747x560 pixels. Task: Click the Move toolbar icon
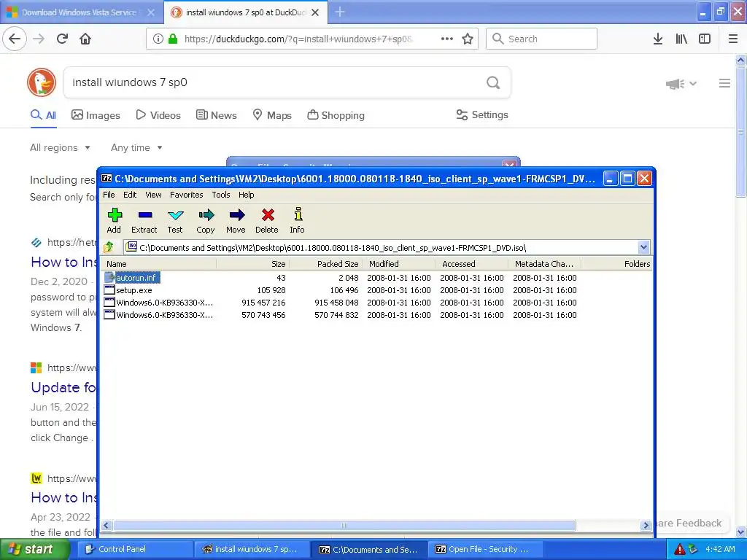click(236, 220)
